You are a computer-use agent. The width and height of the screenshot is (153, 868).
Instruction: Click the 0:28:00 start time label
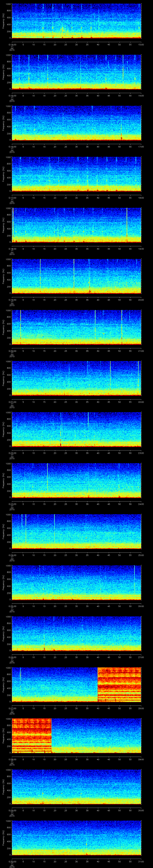click(x=12, y=760)
